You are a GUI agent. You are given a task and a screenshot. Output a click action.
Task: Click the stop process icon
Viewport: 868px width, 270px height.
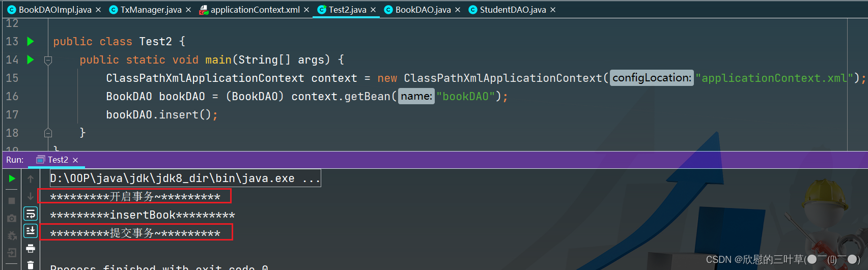click(12, 201)
